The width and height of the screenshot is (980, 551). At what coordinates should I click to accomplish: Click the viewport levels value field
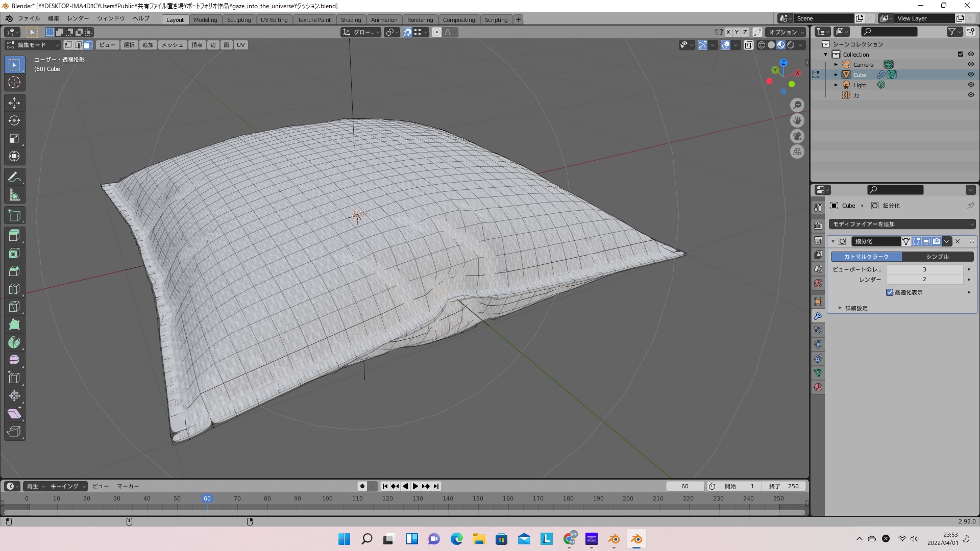click(x=924, y=269)
